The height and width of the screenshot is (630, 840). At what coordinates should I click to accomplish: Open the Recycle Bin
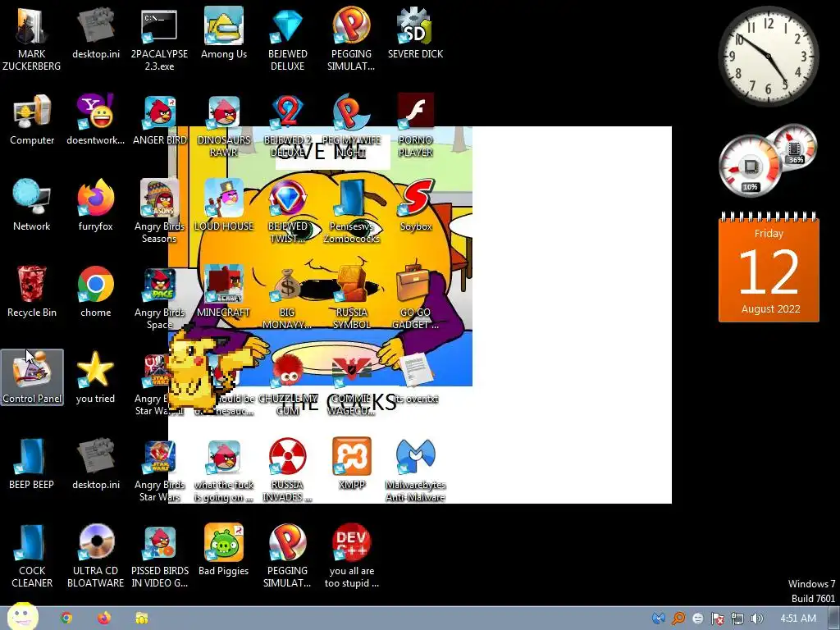32,292
